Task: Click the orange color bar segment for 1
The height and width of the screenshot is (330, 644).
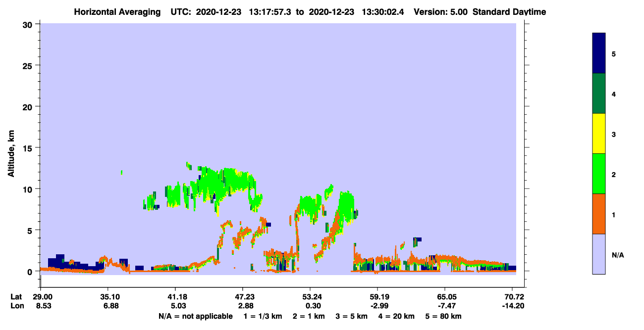Action: click(x=598, y=214)
